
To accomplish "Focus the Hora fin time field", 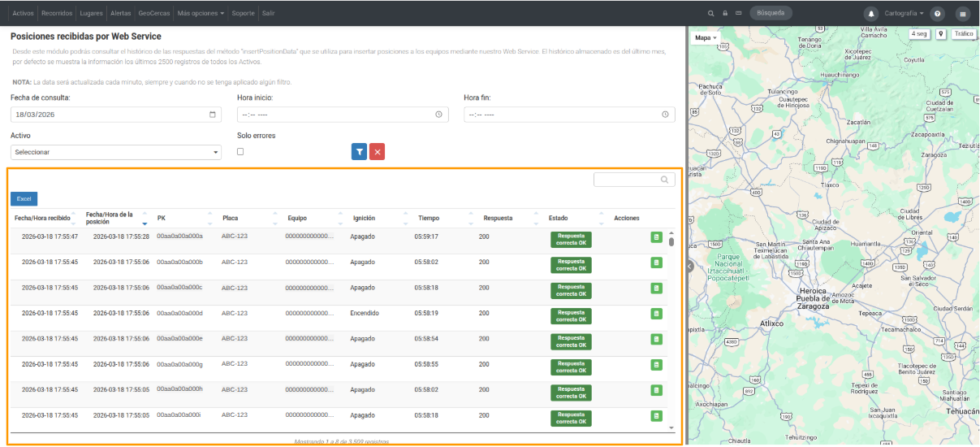I will (569, 115).
